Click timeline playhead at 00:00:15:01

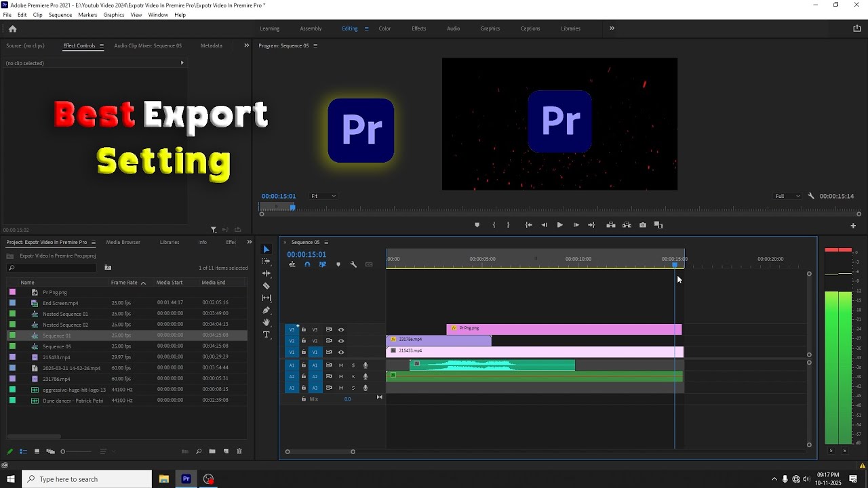[675, 264]
